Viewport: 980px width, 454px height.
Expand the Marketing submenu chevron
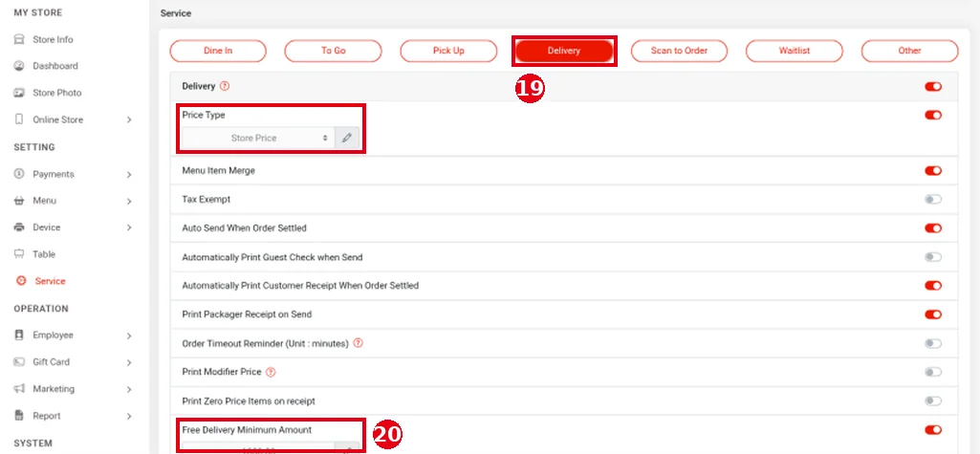coord(129,389)
